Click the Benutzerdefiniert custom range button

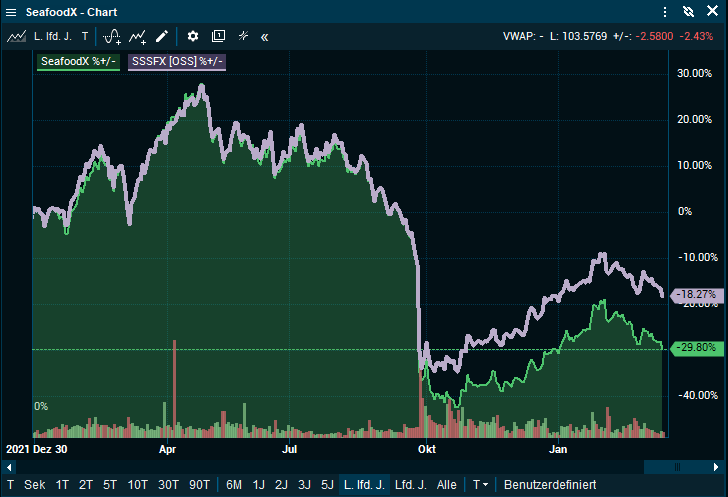[x=550, y=485]
